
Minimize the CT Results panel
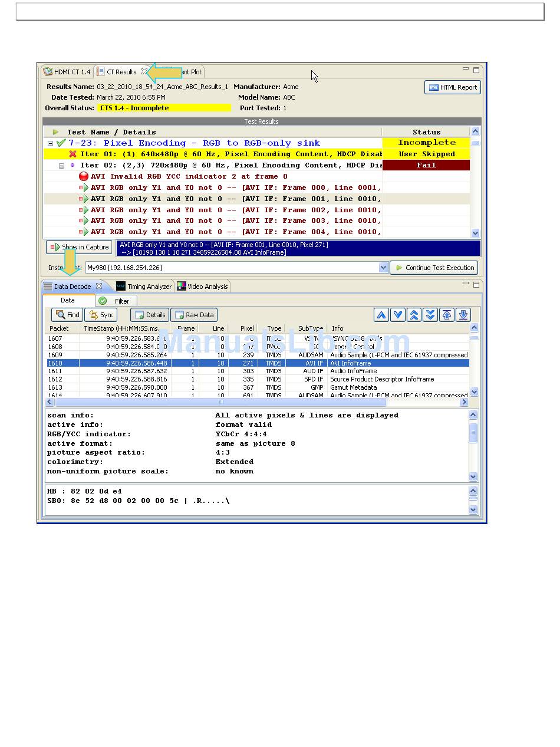(x=466, y=70)
